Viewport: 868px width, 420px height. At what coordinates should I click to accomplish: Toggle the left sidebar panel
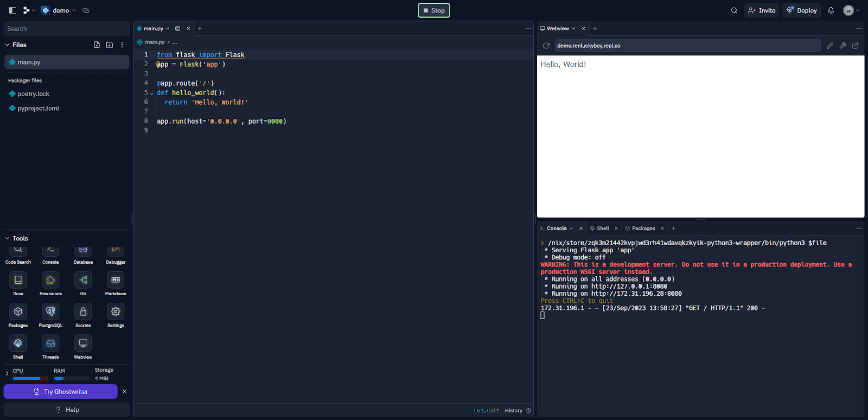12,10
